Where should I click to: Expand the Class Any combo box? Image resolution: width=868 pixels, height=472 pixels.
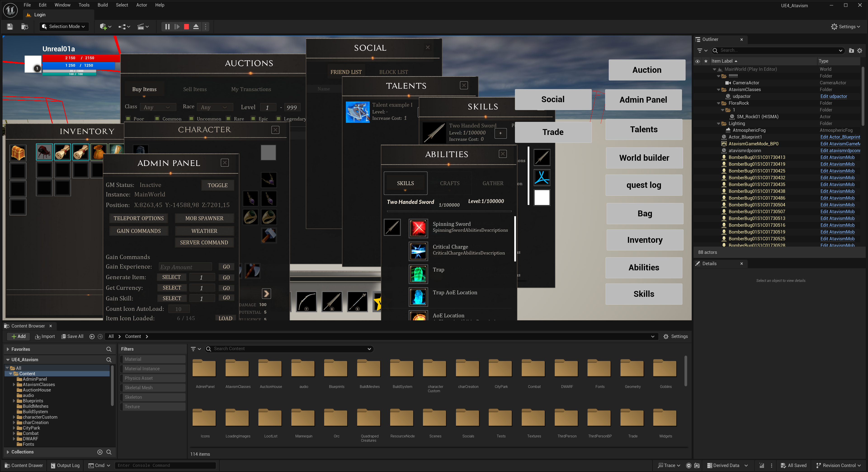[158, 107]
